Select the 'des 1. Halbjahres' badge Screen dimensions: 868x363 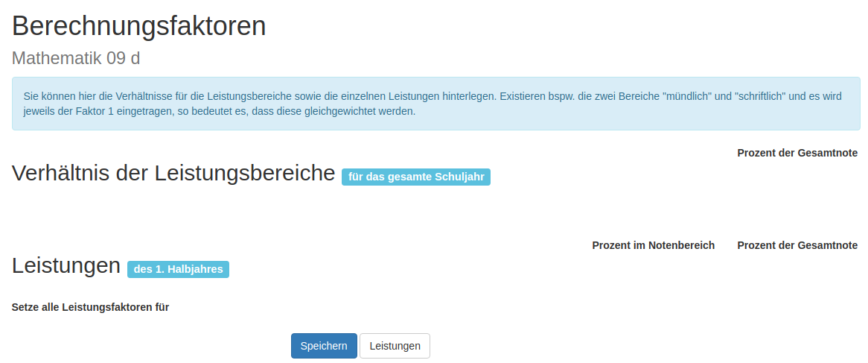[178, 269]
